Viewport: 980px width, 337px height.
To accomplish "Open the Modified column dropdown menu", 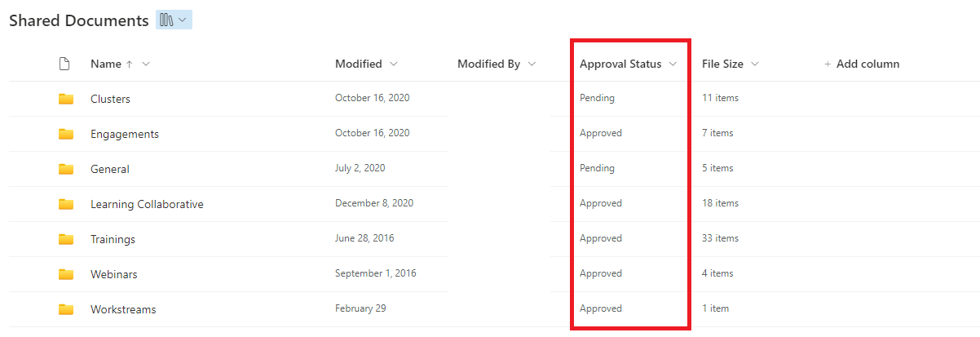I will 394,64.
